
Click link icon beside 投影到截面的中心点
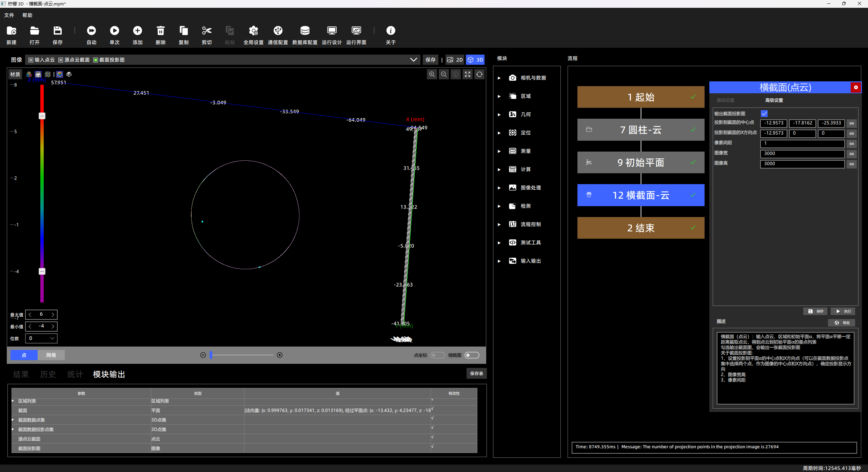click(x=852, y=123)
